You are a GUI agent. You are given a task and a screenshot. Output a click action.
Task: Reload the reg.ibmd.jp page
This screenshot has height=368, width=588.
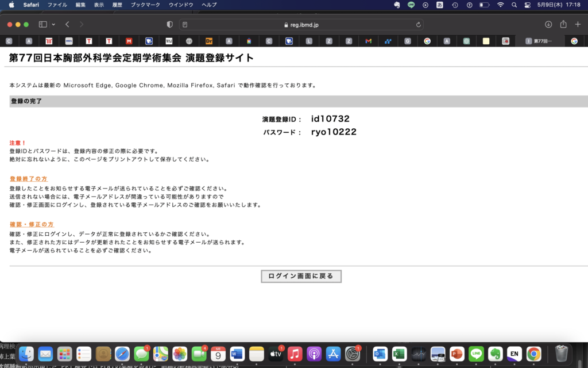(419, 24)
